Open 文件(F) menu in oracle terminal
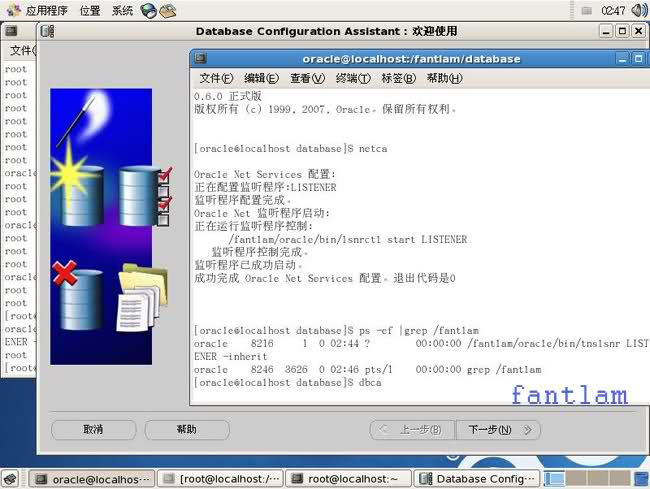The image size is (650, 489). point(216,78)
